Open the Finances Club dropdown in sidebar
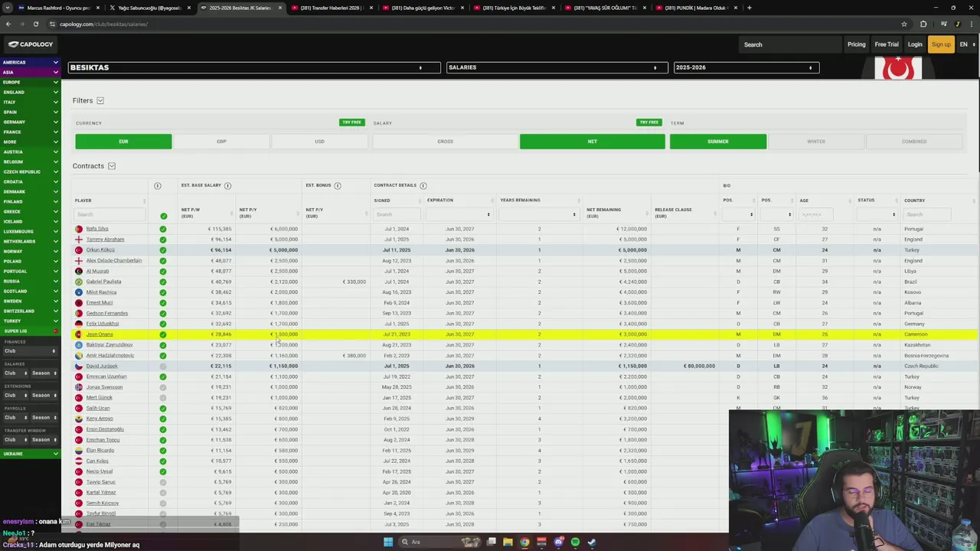The width and height of the screenshot is (980, 551). 30,351
